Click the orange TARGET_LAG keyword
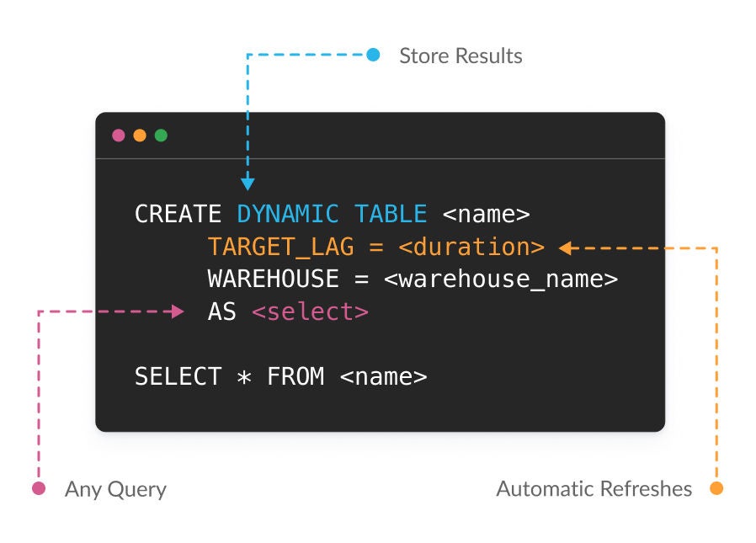 click(280, 247)
